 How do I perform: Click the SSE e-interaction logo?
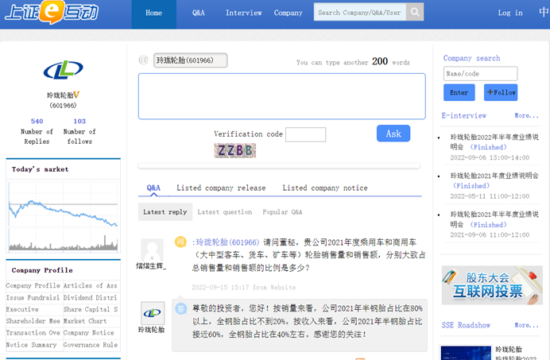click(x=52, y=12)
